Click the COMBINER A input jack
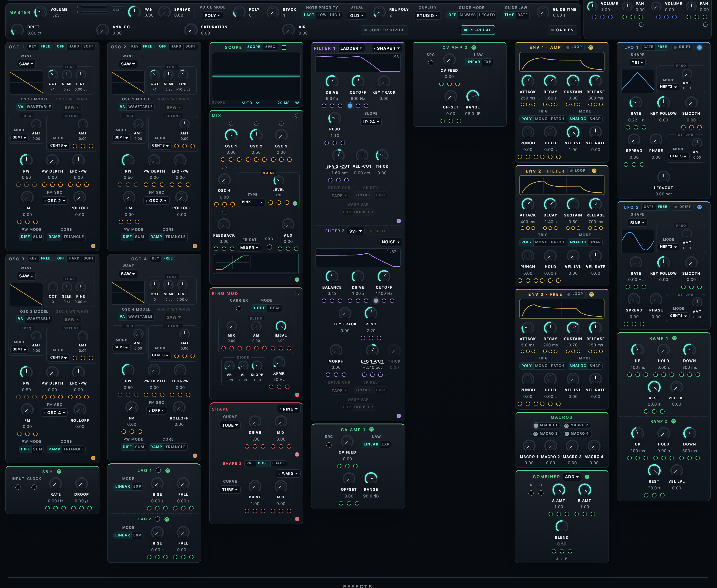This screenshot has width=717, height=588. [531, 493]
